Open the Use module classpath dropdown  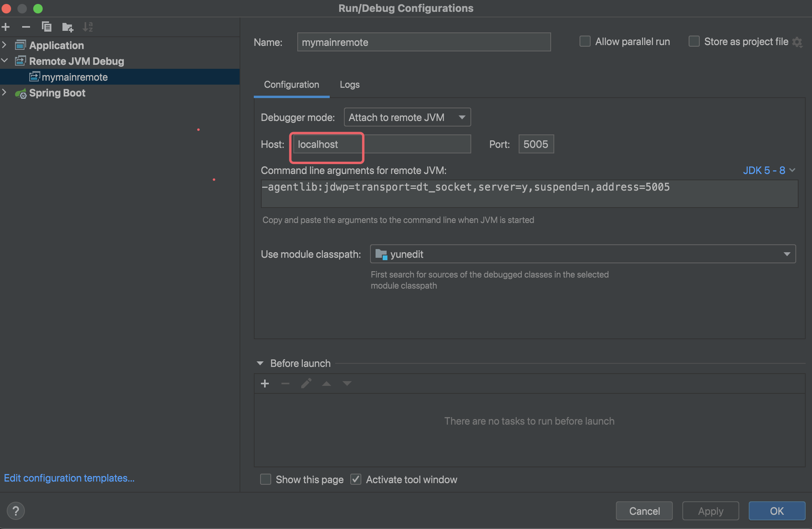[x=583, y=254]
